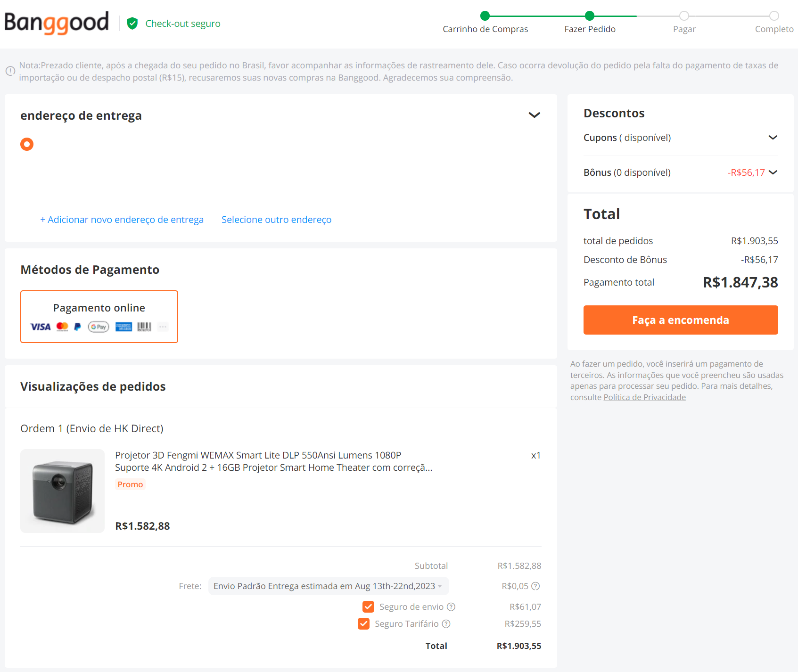The height and width of the screenshot is (672, 798).
Task: Open the Frete shipping method dropdown
Action: pos(328,586)
